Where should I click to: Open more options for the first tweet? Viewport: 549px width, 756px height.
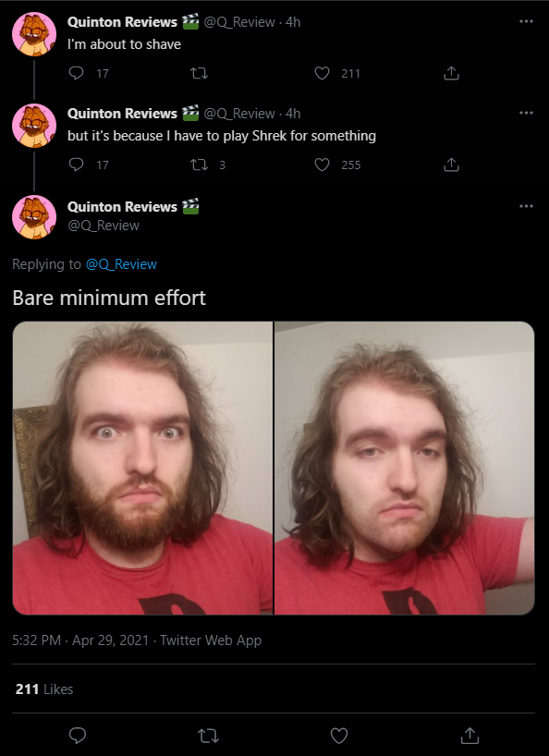coord(526,21)
